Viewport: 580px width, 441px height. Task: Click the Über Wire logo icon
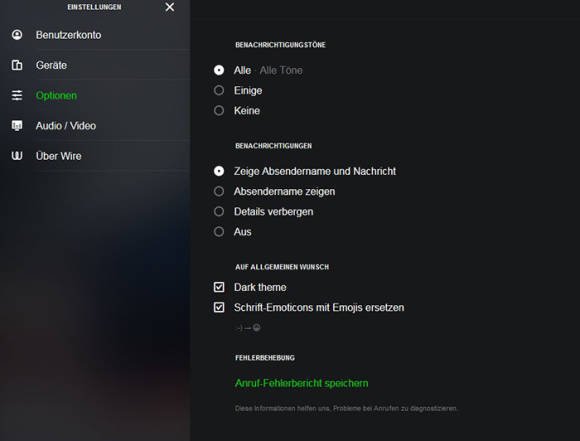pyautogui.click(x=17, y=156)
